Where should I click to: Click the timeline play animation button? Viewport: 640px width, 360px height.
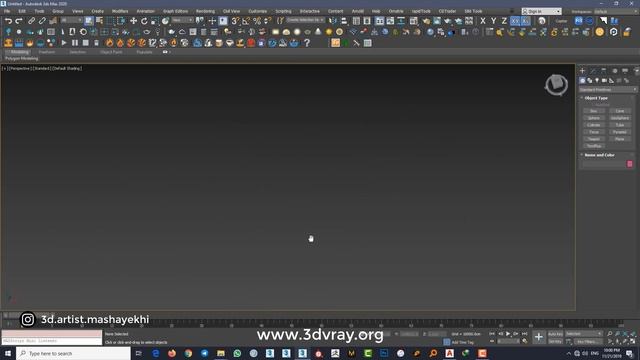[x=508, y=334]
